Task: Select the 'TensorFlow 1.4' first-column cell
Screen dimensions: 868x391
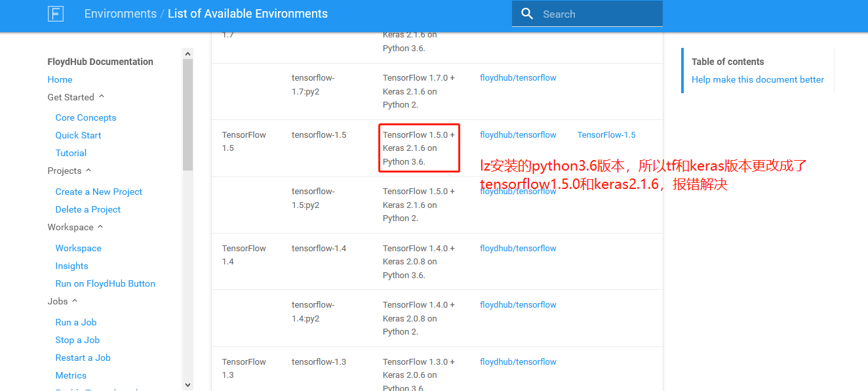Action: tap(244, 255)
